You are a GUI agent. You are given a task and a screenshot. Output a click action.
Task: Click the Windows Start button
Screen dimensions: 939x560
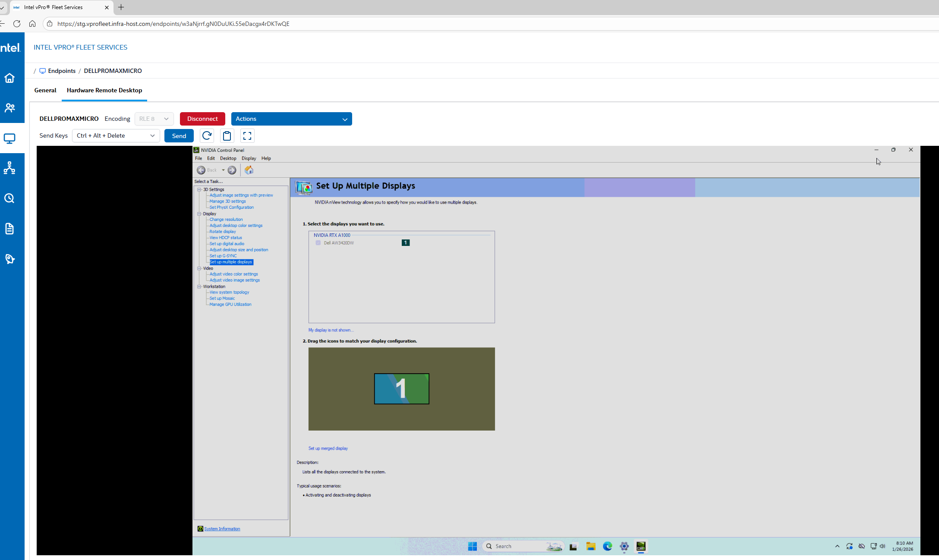click(x=473, y=546)
